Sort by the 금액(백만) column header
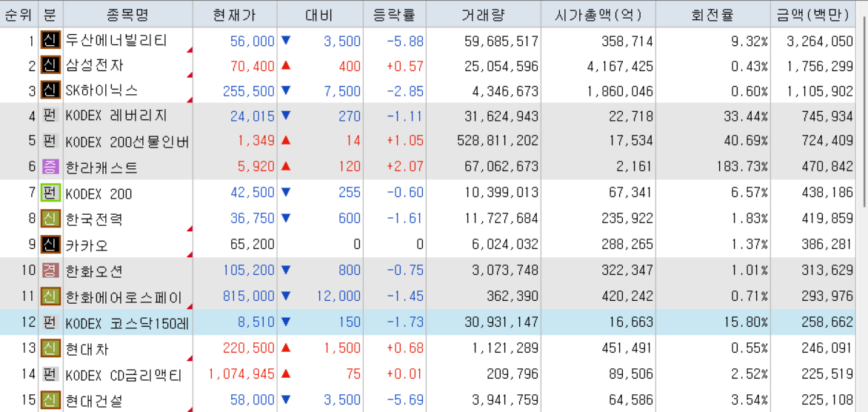The image size is (868, 412). pyautogui.click(x=814, y=14)
